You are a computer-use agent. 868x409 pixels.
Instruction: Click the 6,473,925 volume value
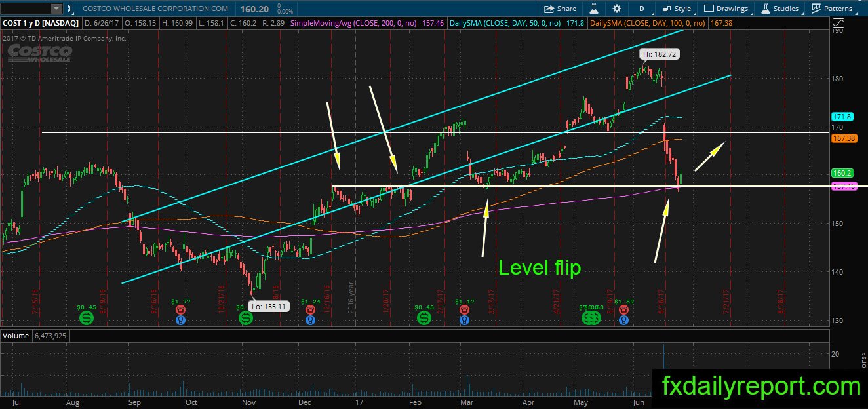coord(49,335)
